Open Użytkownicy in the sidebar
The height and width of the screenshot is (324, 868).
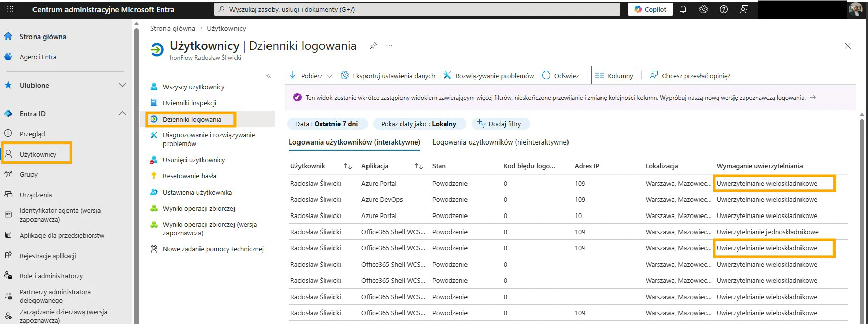38,154
